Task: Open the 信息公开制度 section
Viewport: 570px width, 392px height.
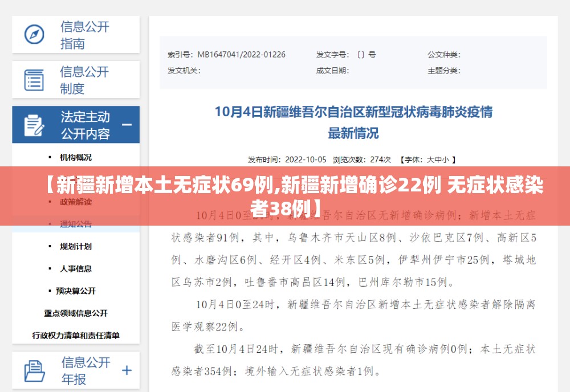Action: click(84, 80)
